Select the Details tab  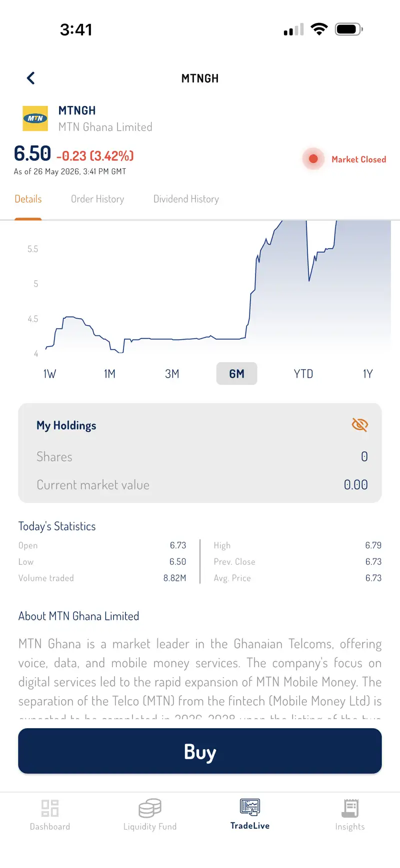[x=28, y=199]
